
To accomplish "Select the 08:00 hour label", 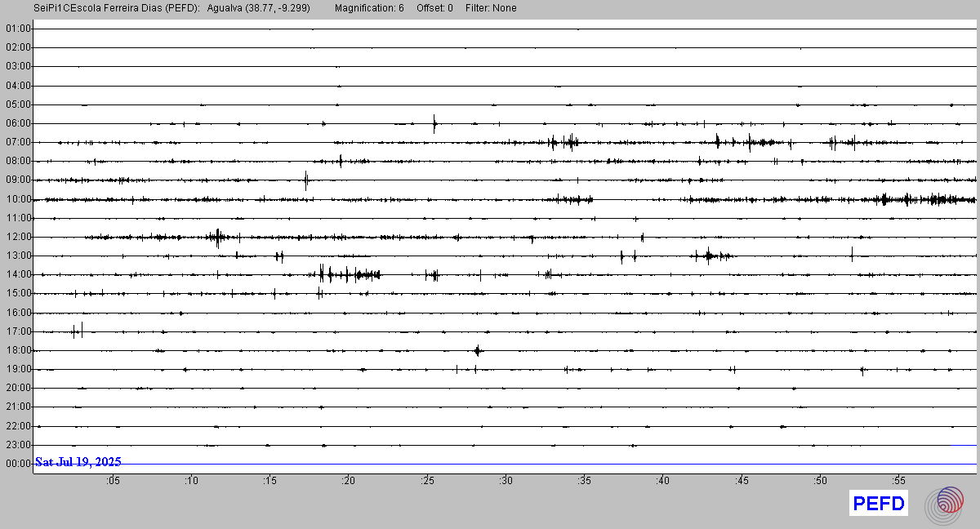I will pyautogui.click(x=18, y=161).
